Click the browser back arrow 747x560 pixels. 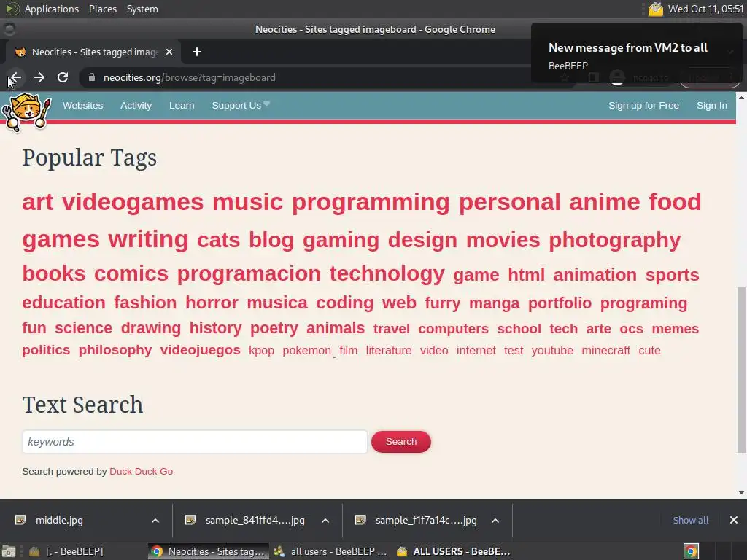click(x=15, y=77)
